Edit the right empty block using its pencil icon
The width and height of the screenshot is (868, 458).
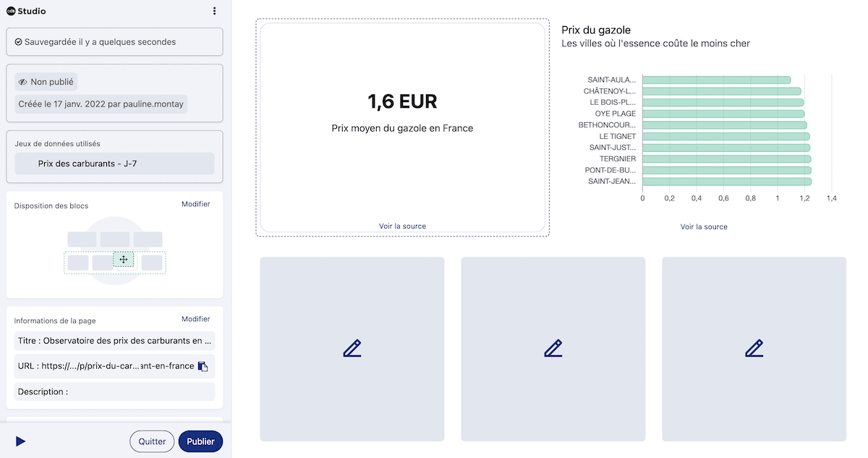tap(754, 349)
